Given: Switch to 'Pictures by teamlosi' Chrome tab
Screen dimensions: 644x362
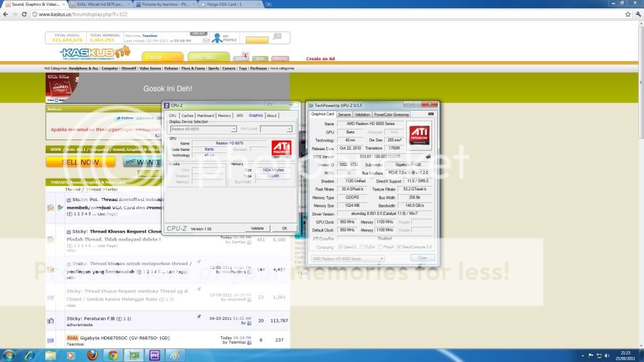Looking at the screenshot, I should (165, 4).
